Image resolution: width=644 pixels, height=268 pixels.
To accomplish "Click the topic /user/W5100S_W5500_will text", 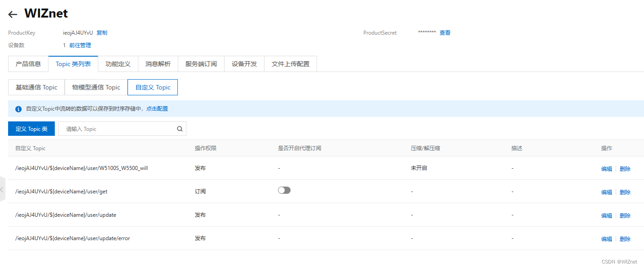I will (x=82, y=168).
